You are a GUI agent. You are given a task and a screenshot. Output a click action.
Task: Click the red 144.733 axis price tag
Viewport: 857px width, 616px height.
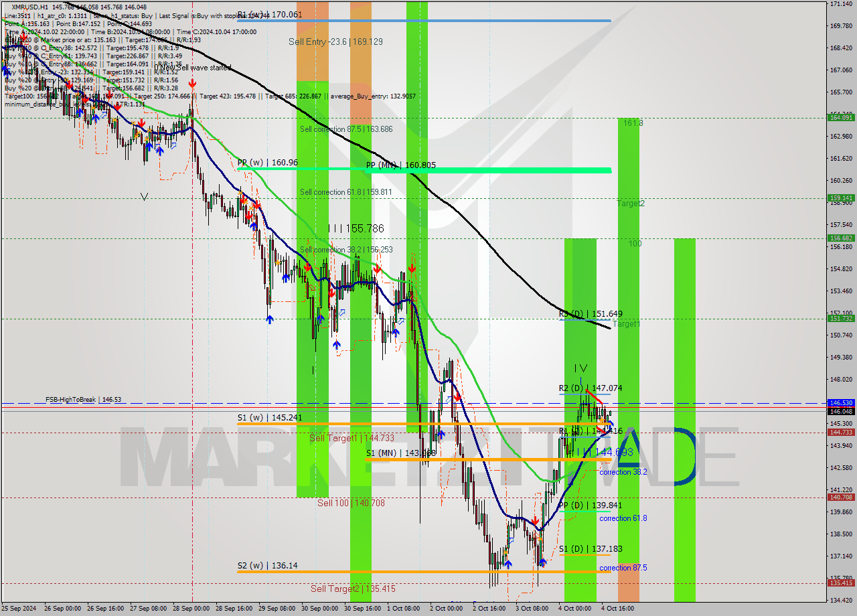[x=842, y=433]
